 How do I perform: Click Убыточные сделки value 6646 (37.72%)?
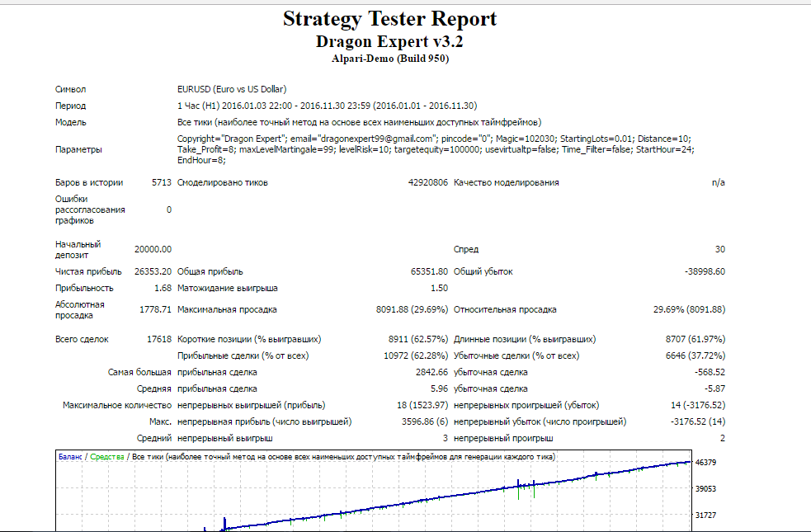click(695, 356)
